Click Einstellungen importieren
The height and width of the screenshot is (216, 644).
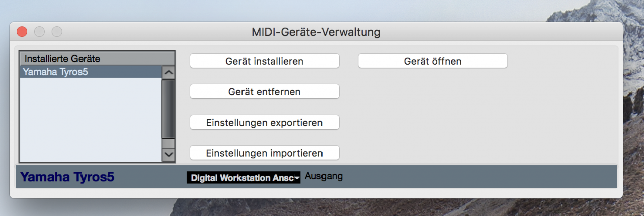click(x=265, y=153)
